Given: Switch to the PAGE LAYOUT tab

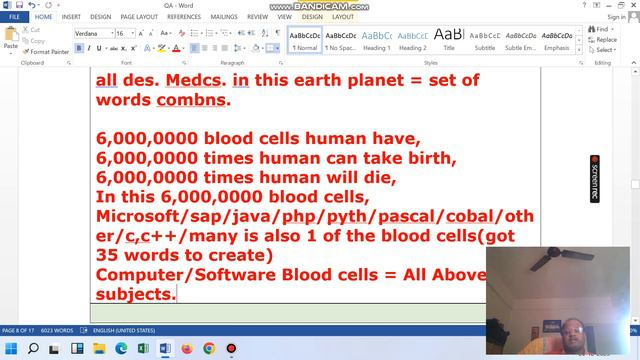Looking at the screenshot, I should click(139, 17).
